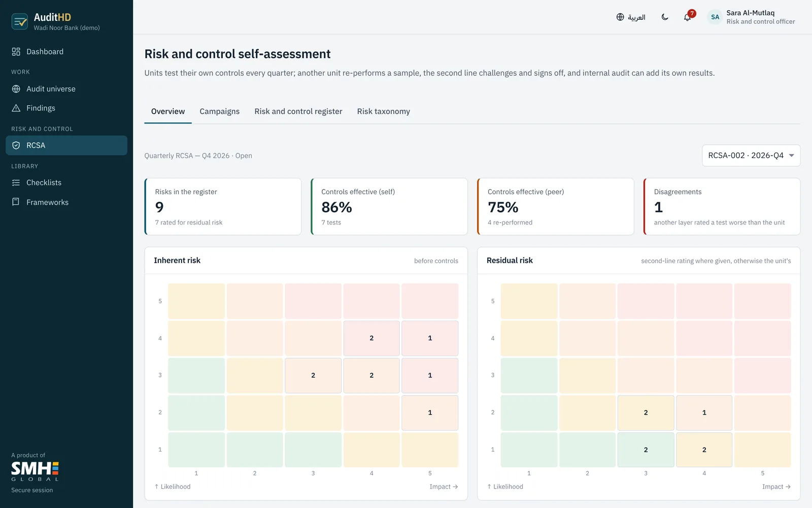Select inherent risk cell likelihood 2, impact 5

point(430,412)
